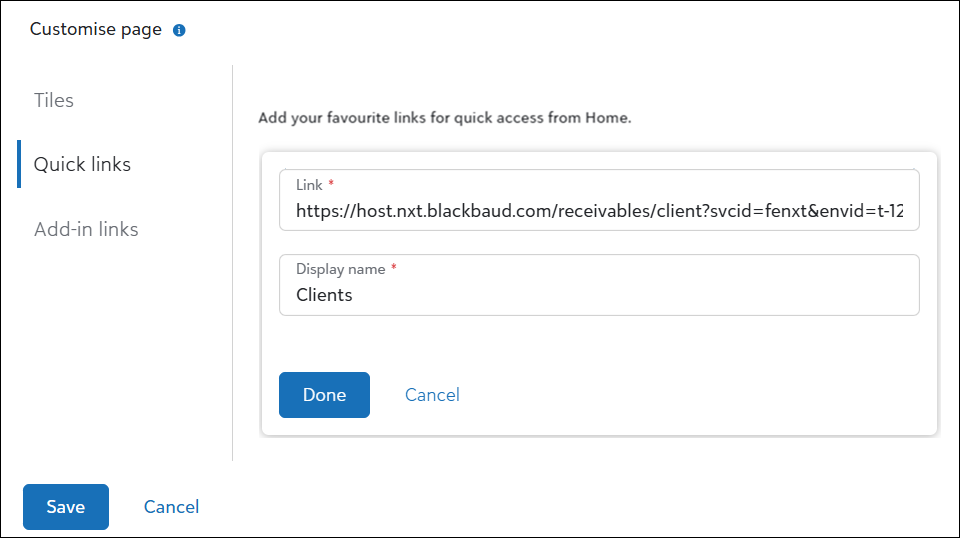Click the favourite links instruction text
Screen dimensions: 960x538
[x=444, y=118]
